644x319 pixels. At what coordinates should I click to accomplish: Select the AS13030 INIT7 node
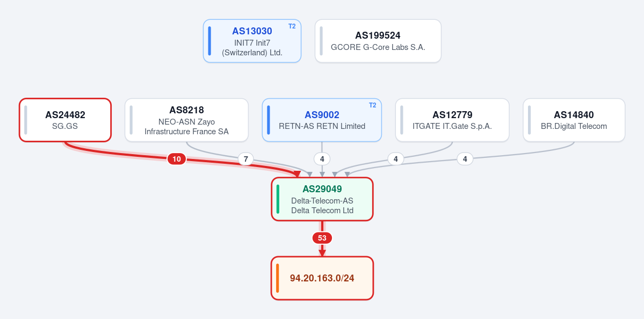tap(252, 41)
